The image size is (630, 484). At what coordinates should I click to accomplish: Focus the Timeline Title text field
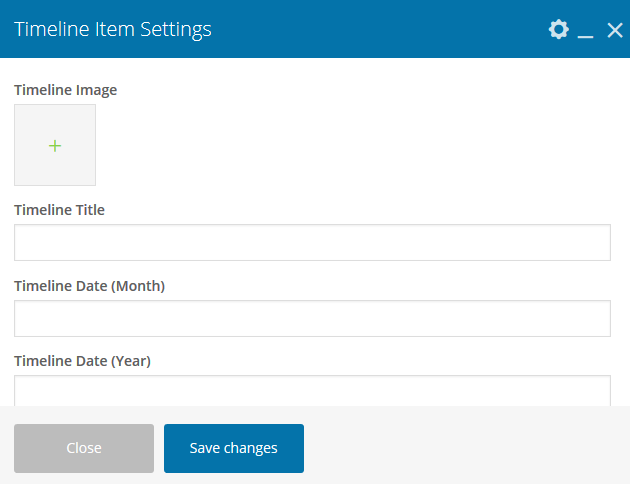point(312,243)
